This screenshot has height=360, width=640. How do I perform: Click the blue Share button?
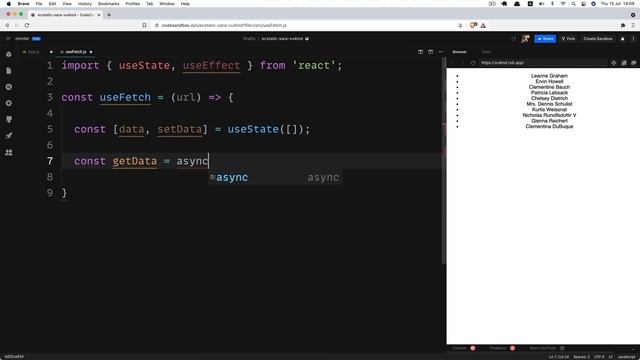coord(545,39)
